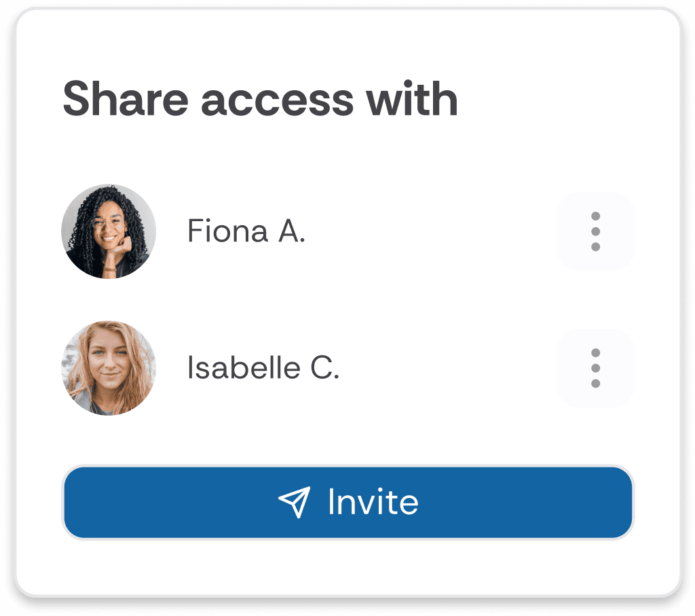Click Isabelle C.'s avatar thumbnail
Image resolution: width=695 pixels, height=616 pixels.
(x=109, y=368)
